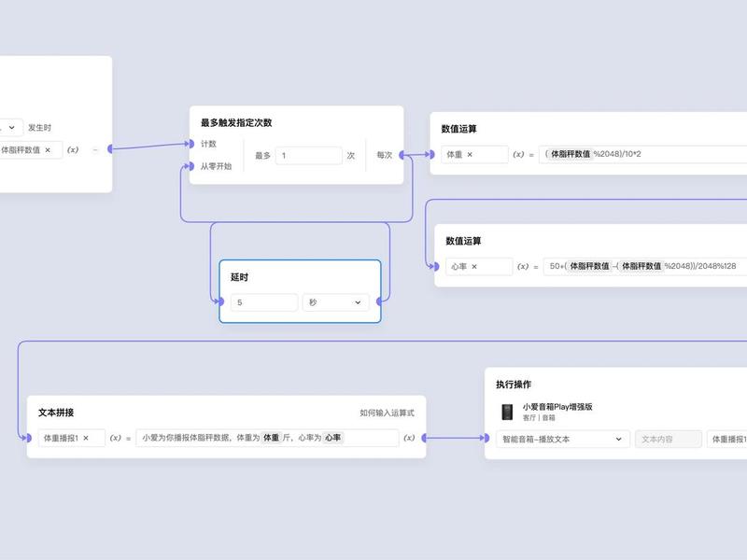Edit the expression ending in %2048)/10*2
Image resolution: width=747 pixels, height=560 pixels.
point(643,154)
